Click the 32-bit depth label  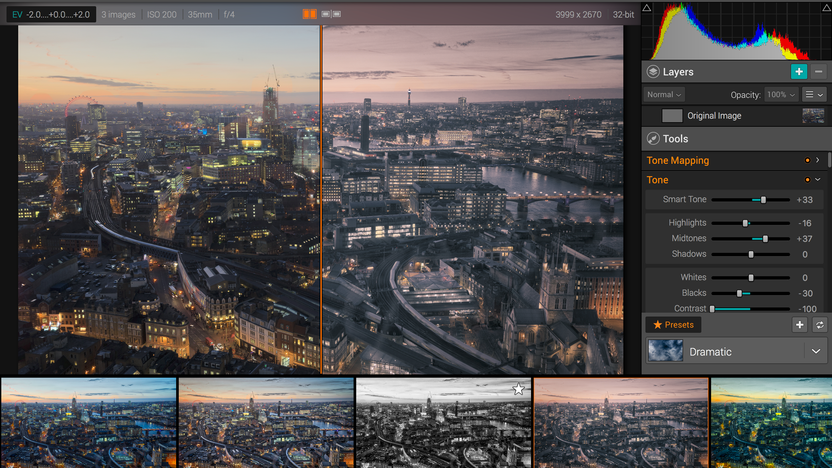tap(623, 14)
